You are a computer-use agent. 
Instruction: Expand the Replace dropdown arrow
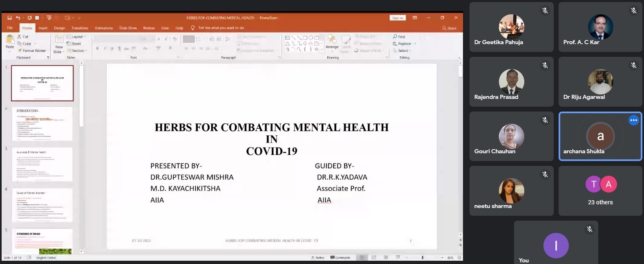pyautogui.click(x=415, y=44)
